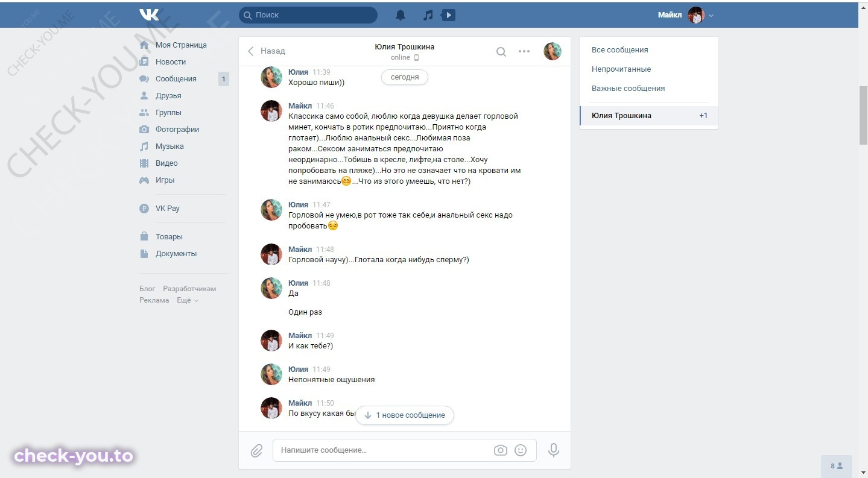868x478 pixels.
Task: Open Группы in left menu
Action: [x=168, y=113]
